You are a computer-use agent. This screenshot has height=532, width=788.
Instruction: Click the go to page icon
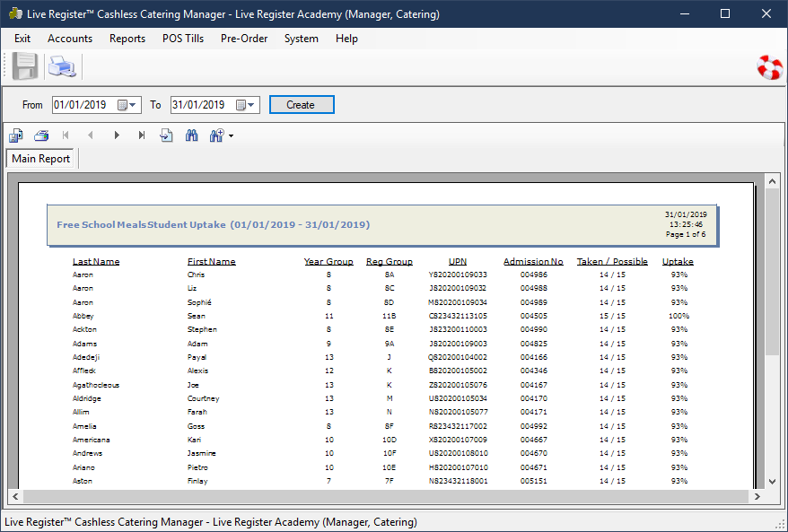[166, 135]
